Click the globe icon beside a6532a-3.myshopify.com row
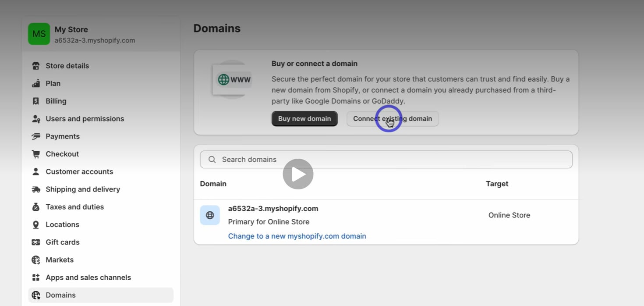Viewport: 644px width, 306px height. pos(210,215)
